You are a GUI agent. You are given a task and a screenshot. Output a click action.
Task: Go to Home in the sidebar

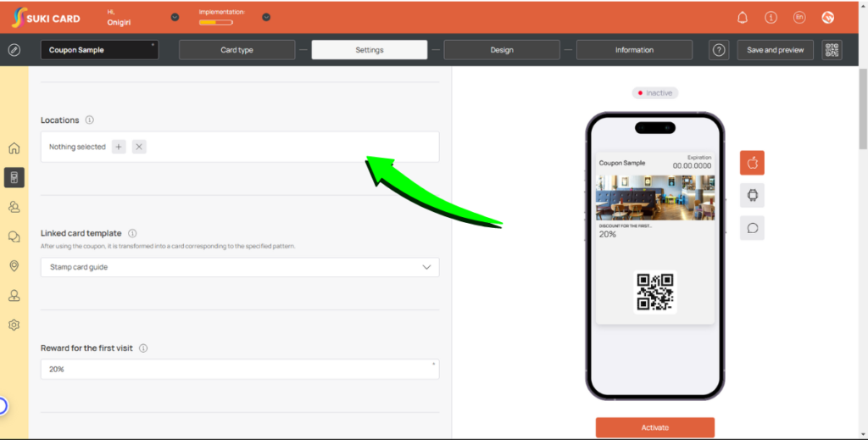tap(14, 148)
